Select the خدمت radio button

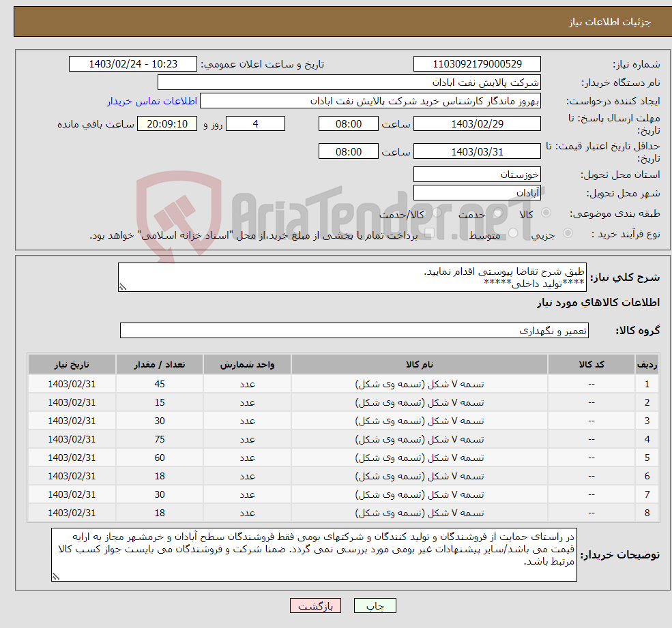[x=497, y=213]
